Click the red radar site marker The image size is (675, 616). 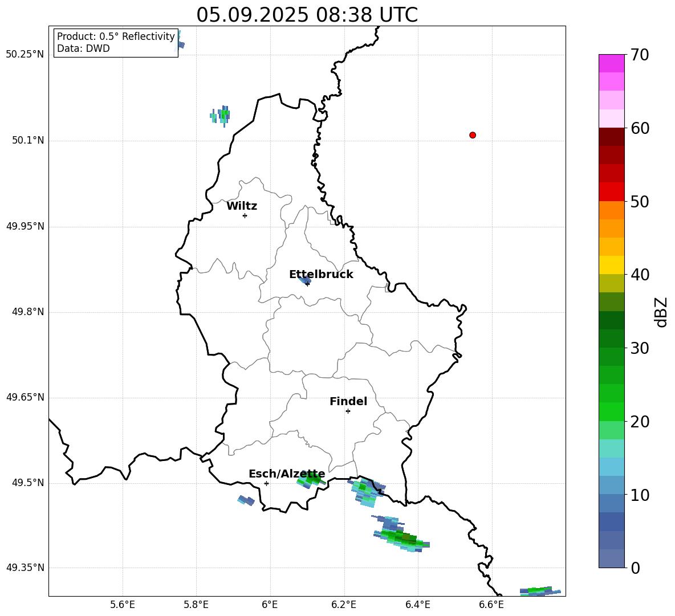click(x=473, y=135)
